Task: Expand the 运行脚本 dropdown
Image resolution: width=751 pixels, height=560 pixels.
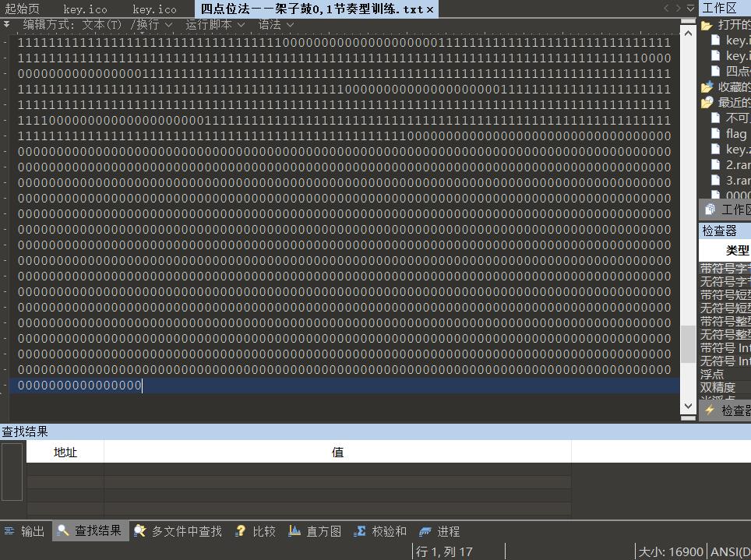Action: click(215, 24)
